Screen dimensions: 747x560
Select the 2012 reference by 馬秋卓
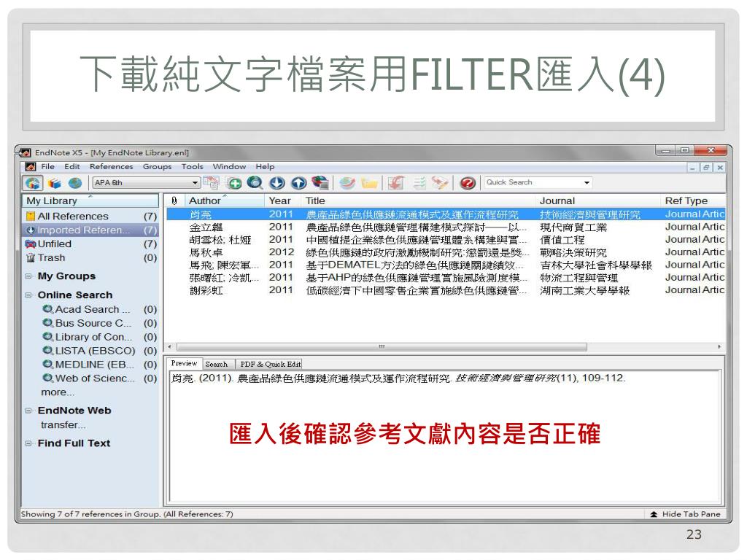pos(446,253)
